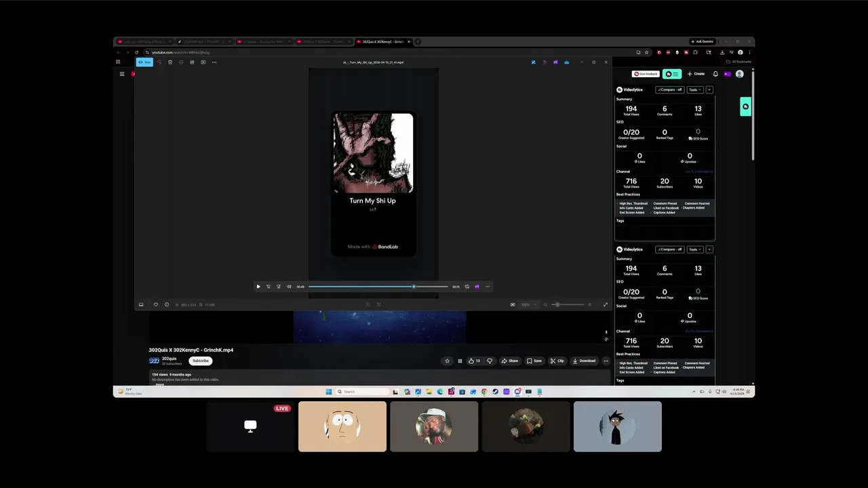The width and height of the screenshot is (868, 488).
Task: Click the Clip scissors button
Action: (557, 361)
